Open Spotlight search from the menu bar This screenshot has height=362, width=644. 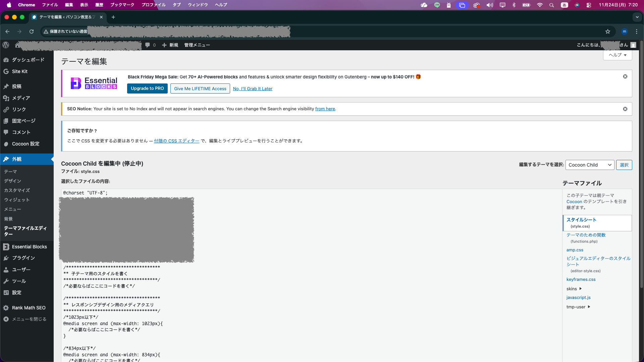(551, 5)
